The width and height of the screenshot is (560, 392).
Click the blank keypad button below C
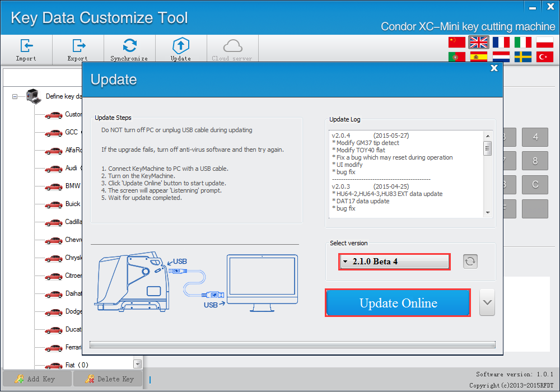(535, 208)
